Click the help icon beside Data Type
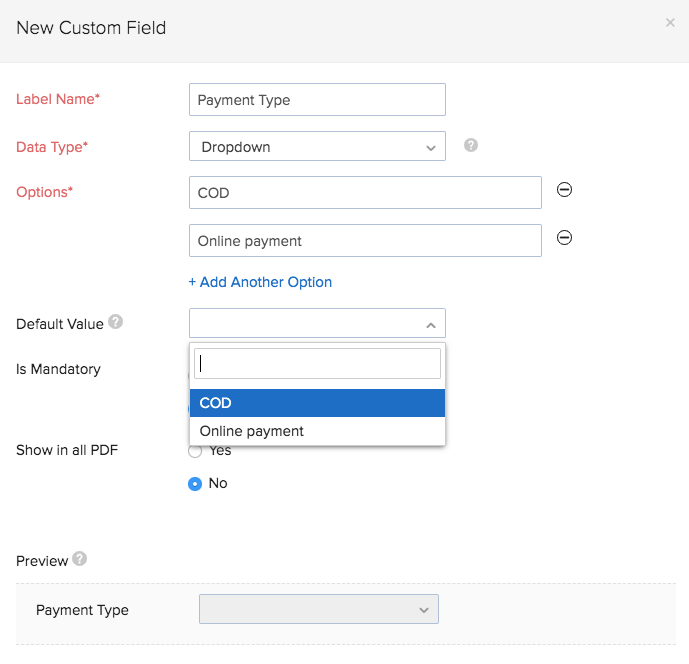Viewport: 689px width, 664px height. click(x=471, y=145)
